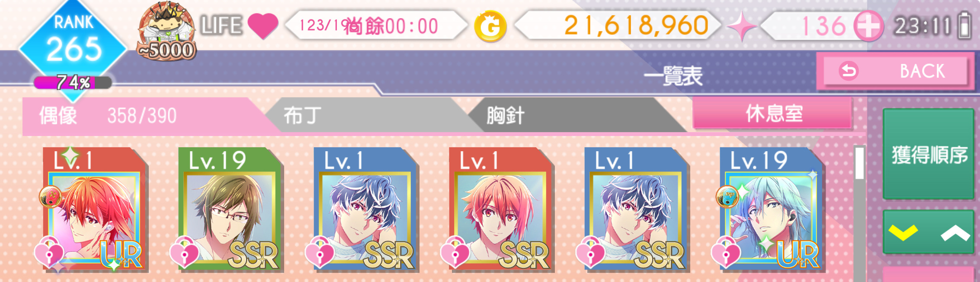
Task: Click the BACK button
Action: (x=895, y=71)
